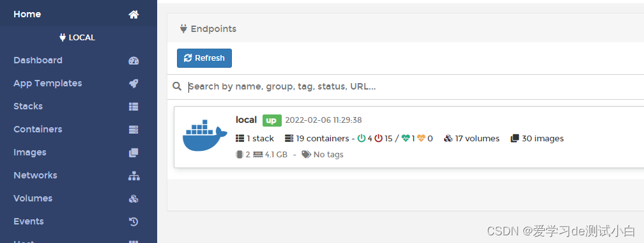Image resolution: width=644 pixels, height=243 pixels.
Task: Go to Volumes in sidebar
Action: (79, 199)
